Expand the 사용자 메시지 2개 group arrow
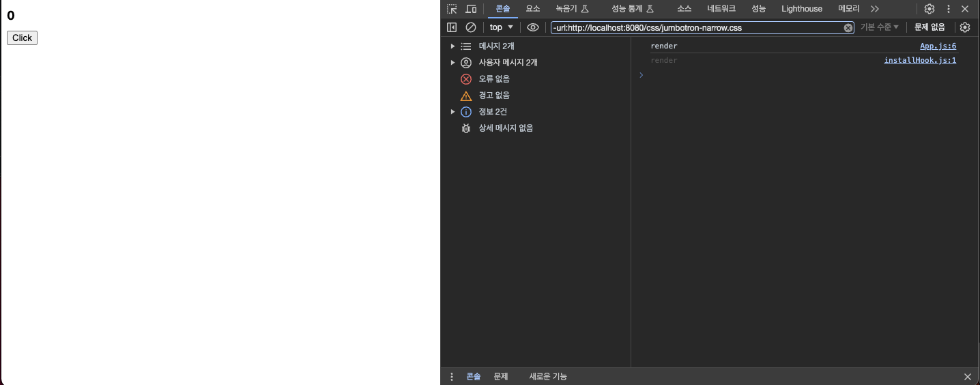This screenshot has width=980, height=385. [452, 63]
